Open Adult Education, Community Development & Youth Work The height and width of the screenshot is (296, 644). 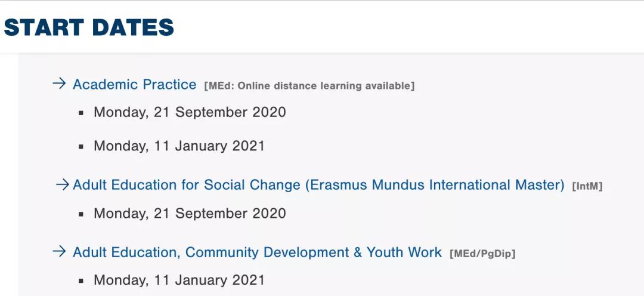click(257, 252)
